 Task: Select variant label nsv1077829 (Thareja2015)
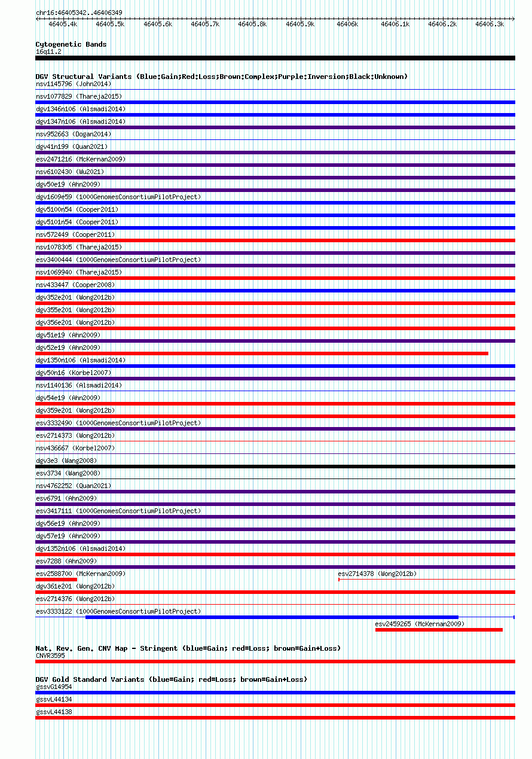click(x=79, y=96)
